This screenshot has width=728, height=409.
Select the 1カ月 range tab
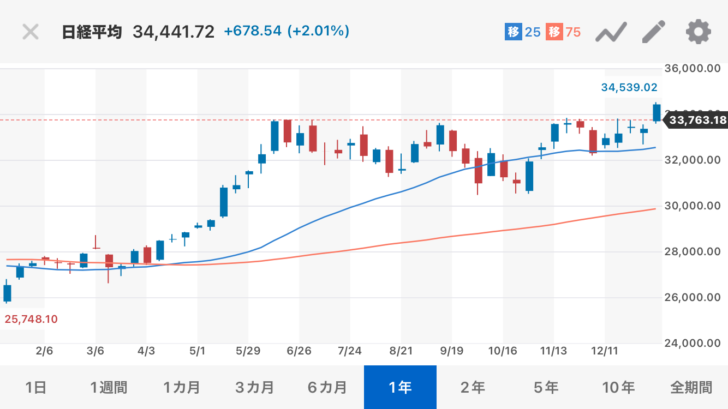[x=181, y=387]
